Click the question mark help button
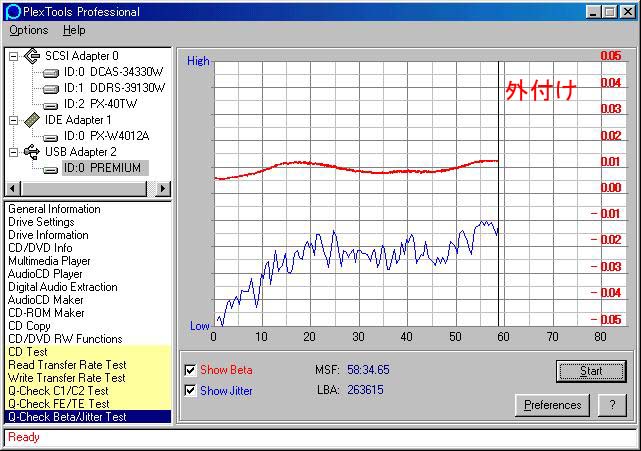Image resolution: width=641 pixels, height=451 pixels. point(612,405)
